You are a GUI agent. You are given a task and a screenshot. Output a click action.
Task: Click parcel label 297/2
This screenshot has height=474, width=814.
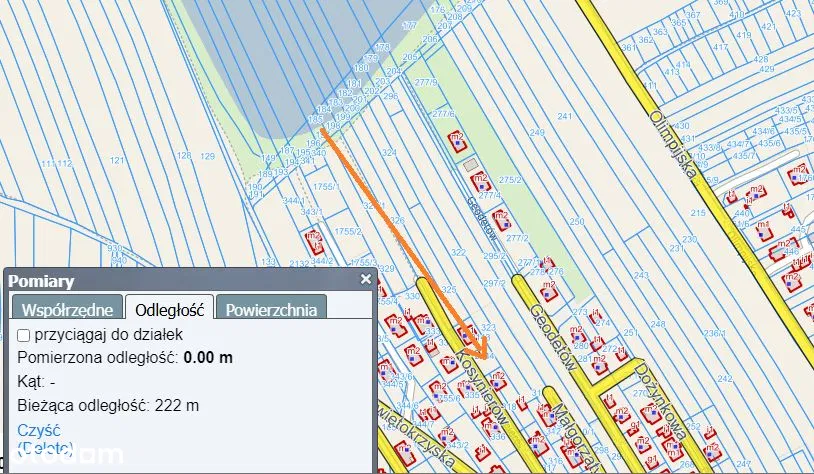[x=494, y=283]
